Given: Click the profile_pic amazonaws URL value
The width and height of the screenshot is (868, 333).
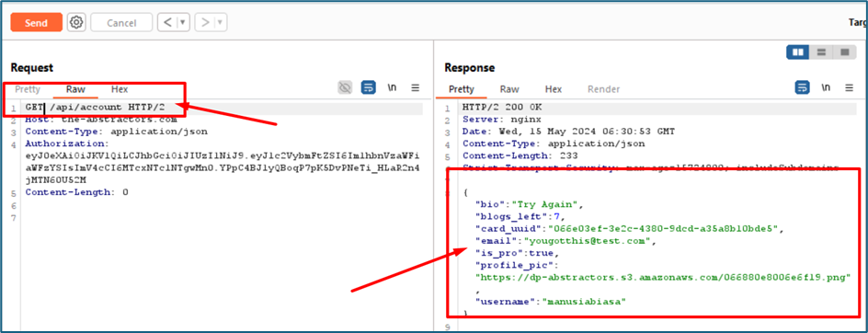Looking at the screenshot, I should point(663,277).
